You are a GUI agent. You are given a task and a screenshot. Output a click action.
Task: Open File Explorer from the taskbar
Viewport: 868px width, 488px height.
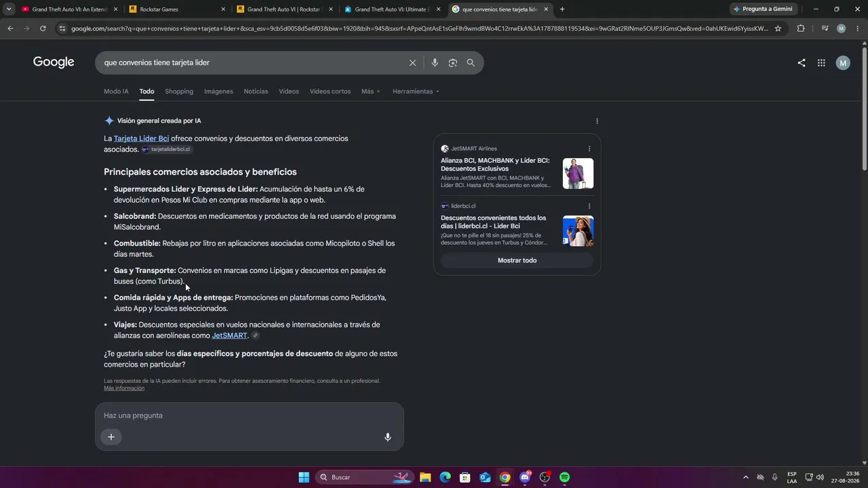point(425,477)
